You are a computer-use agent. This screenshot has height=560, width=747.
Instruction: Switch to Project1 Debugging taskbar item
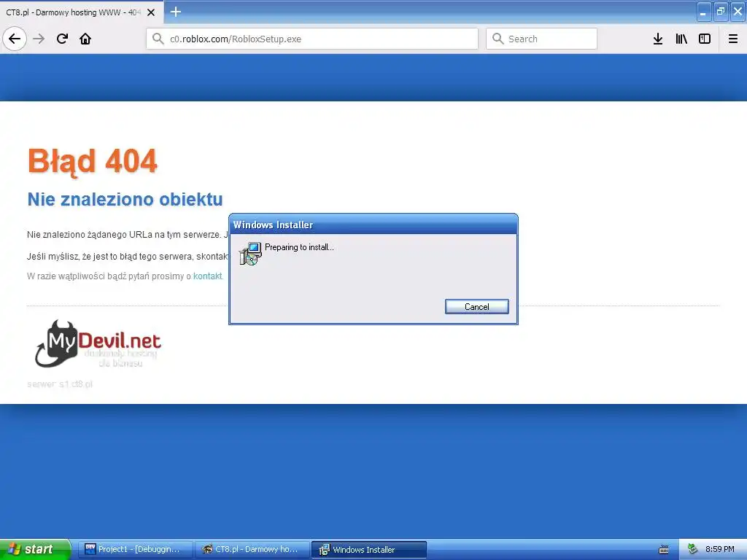[135, 549]
